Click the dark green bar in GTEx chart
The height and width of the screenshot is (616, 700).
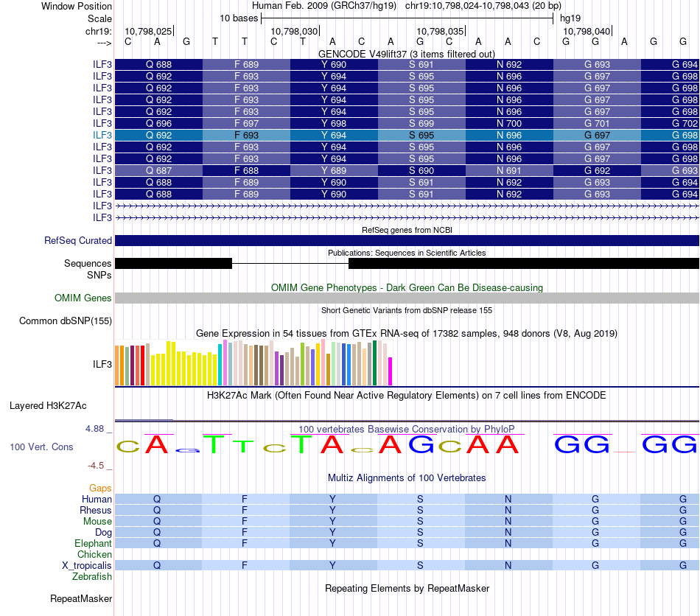coord(375,363)
